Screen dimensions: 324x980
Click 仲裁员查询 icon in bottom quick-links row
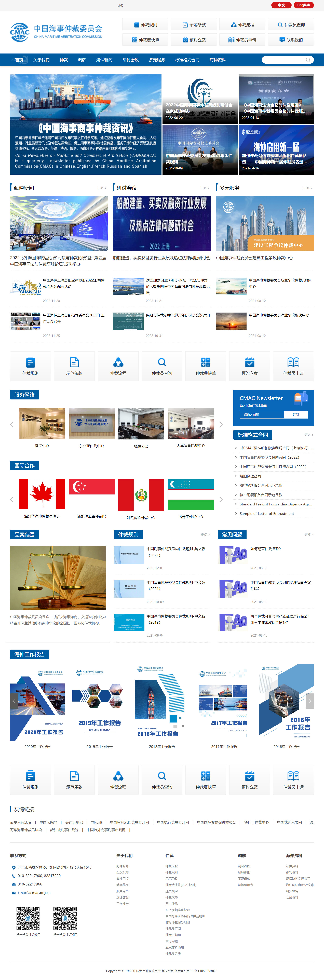click(162, 780)
